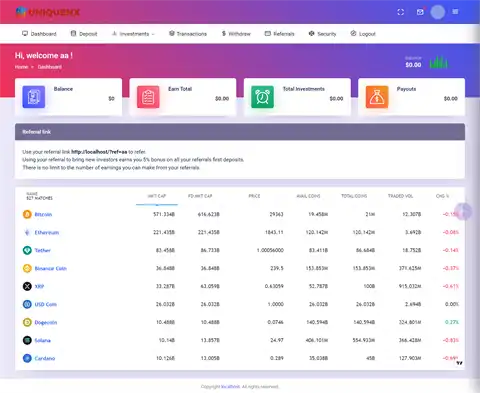Click the Solana coin icon
Image resolution: width=480 pixels, height=393 pixels.
pyautogui.click(x=27, y=340)
